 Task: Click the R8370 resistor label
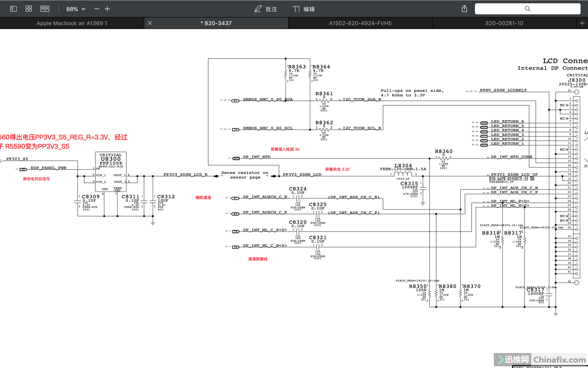click(x=472, y=286)
